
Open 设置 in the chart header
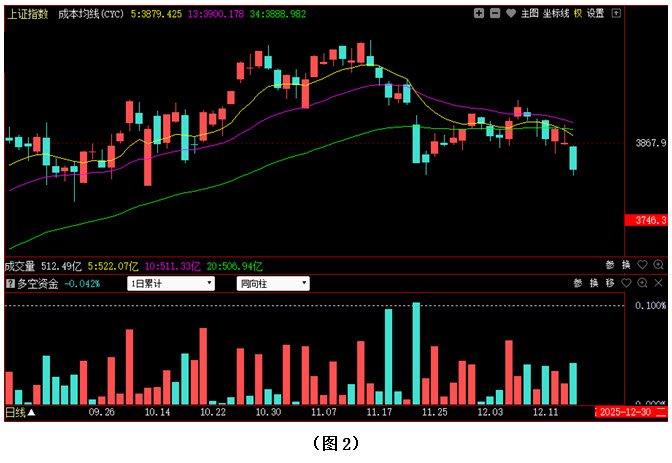point(596,14)
